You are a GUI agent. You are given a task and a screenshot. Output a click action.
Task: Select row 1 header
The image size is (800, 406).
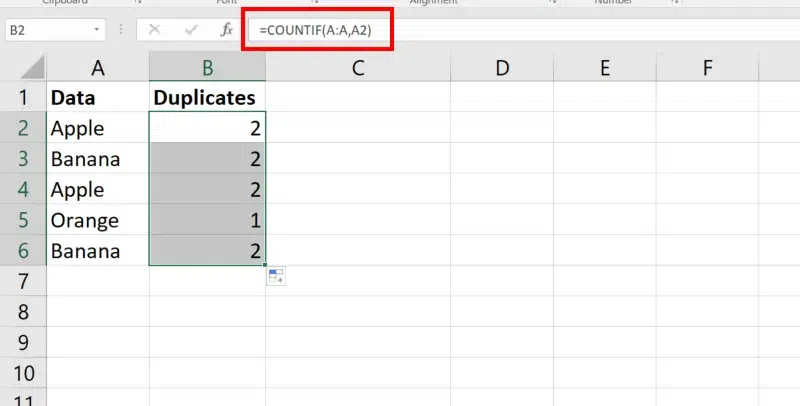23,97
